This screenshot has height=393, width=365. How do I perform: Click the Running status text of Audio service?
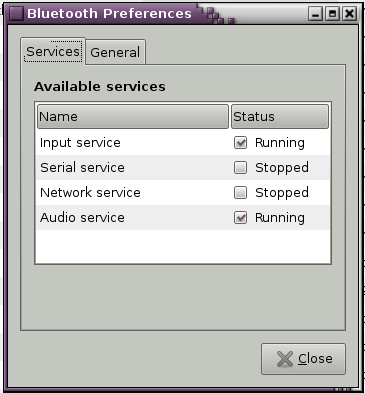click(280, 218)
